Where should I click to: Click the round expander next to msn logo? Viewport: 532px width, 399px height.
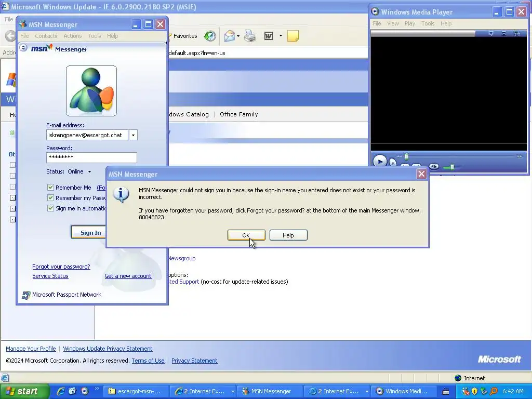click(x=23, y=48)
